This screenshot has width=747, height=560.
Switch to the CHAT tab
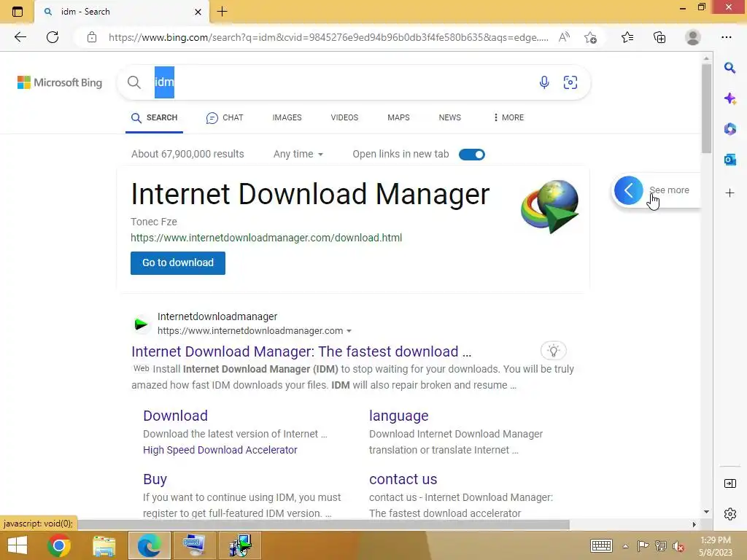coord(225,117)
